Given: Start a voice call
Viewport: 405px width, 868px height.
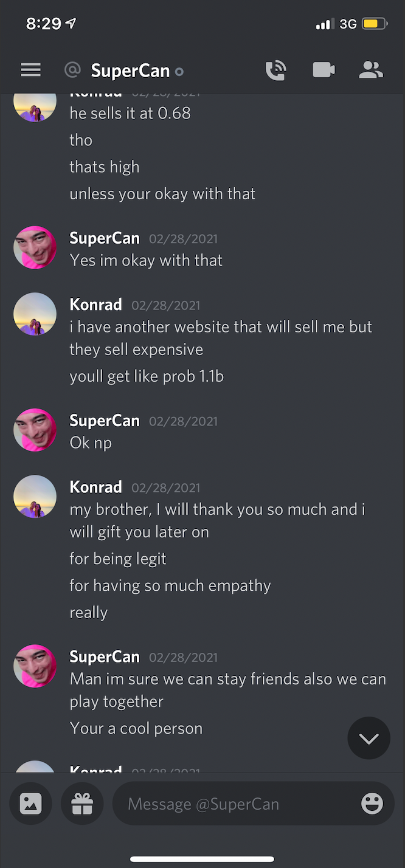Looking at the screenshot, I should [275, 71].
